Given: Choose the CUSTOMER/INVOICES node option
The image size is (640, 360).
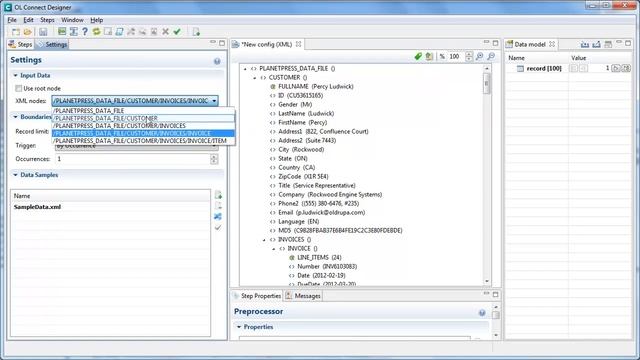Looking at the screenshot, I should tap(143, 126).
